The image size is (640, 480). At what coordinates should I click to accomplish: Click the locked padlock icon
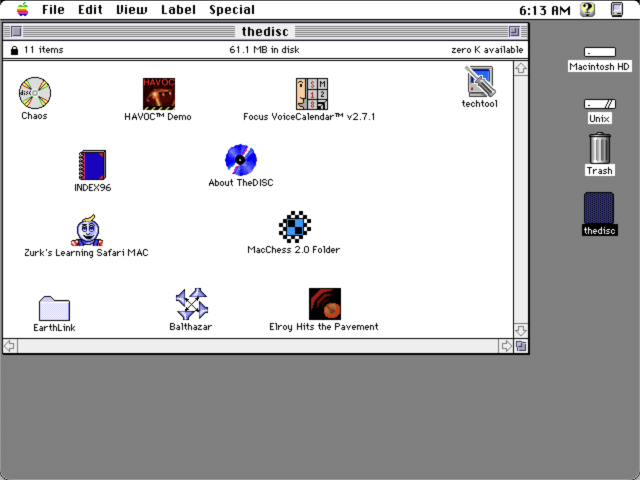(x=14, y=50)
